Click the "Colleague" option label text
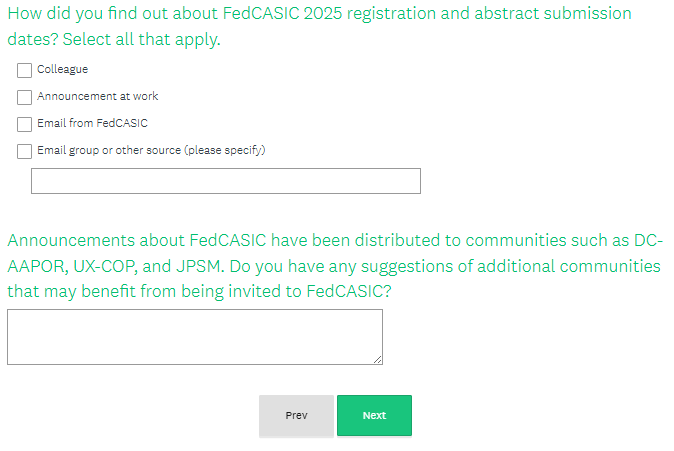Viewport: 674px width, 451px height. click(x=62, y=70)
